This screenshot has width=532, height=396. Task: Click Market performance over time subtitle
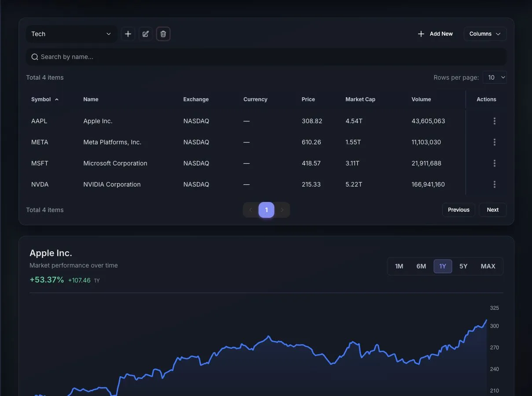tap(73, 265)
